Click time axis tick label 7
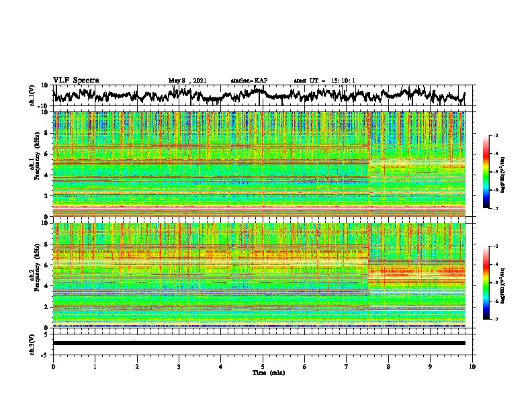Viewport: 532px width, 411px height. pyautogui.click(x=347, y=367)
